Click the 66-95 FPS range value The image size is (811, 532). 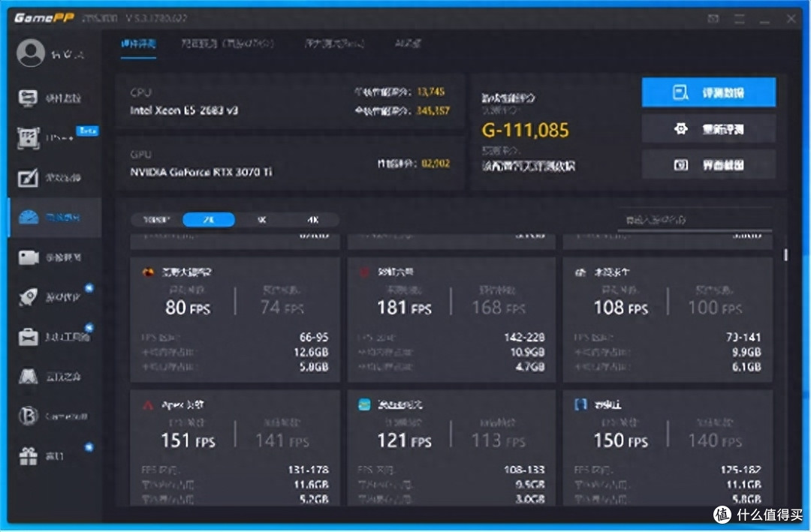click(314, 337)
